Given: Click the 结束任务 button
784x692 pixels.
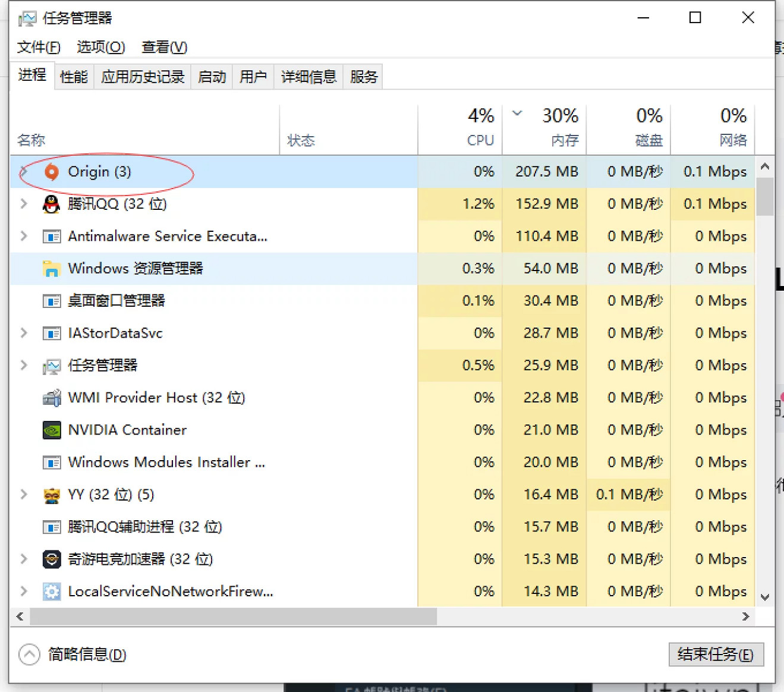Looking at the screenshot, I should tap(715, 654).
